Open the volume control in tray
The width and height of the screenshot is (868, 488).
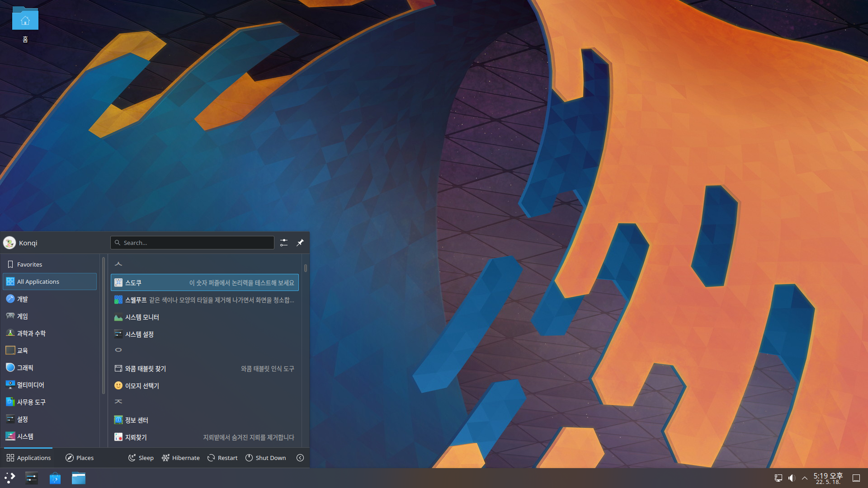pyautogui.click(x=792, y=478)
